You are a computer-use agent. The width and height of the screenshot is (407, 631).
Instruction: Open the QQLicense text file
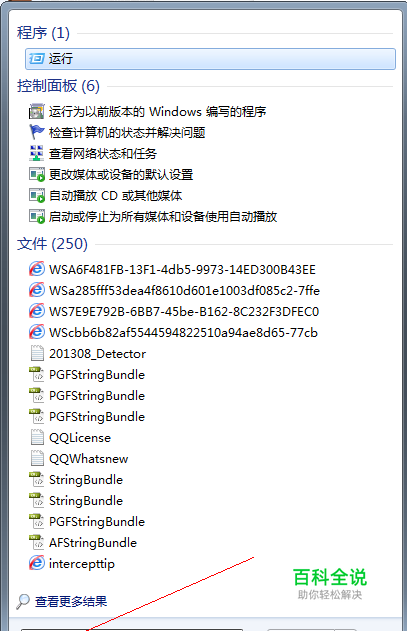80,437
